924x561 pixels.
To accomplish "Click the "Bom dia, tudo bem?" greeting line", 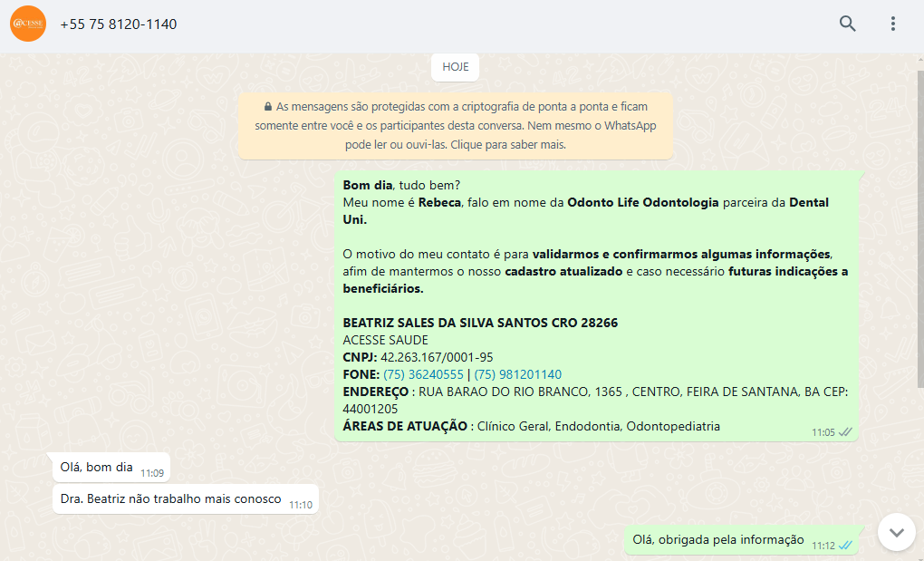I will pyautogui.click(x=401, y=185).
